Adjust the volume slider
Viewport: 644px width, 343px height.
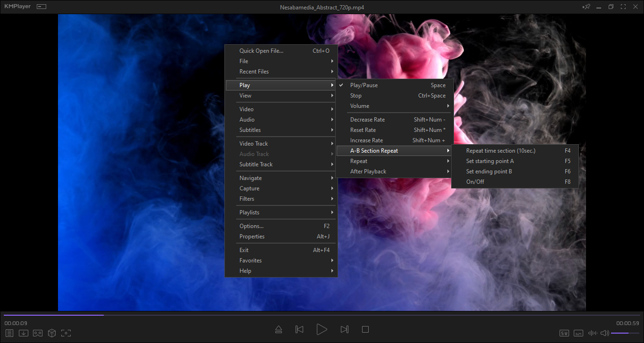coord(625,333)
